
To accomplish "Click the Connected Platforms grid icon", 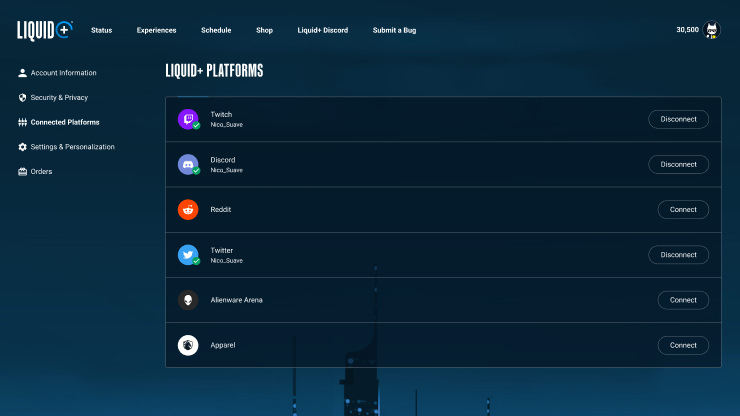I will 22,122.
